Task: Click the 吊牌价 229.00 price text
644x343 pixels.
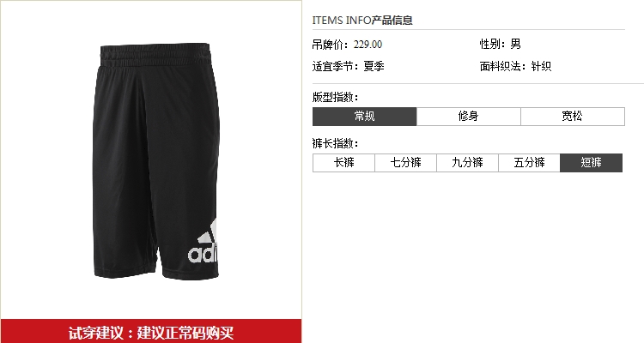Action: point(347,45)
